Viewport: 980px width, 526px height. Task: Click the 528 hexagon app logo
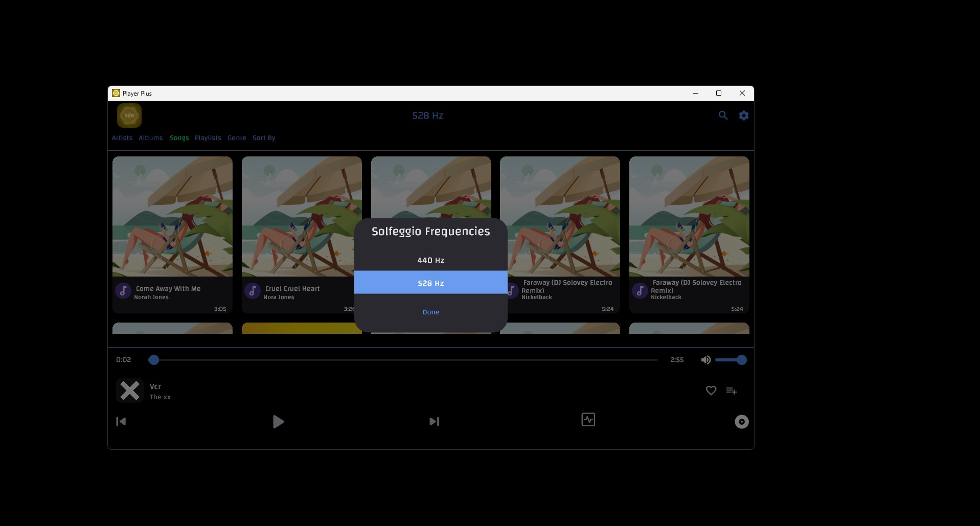[129, 116]
